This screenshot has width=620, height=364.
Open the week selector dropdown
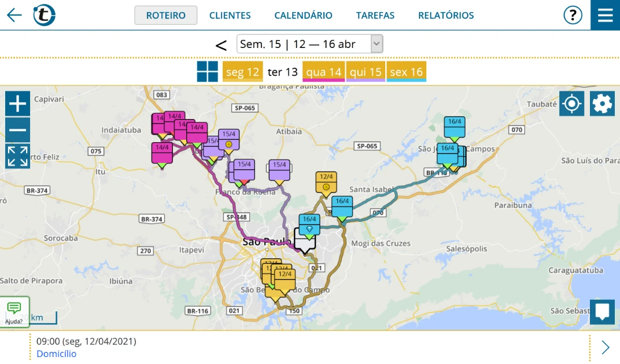tap(309, 44)
